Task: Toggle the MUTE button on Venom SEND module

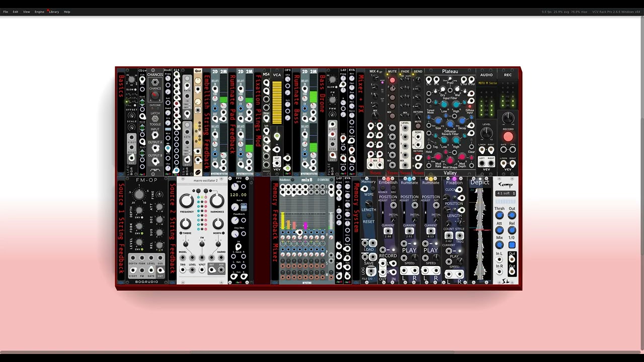Action: [418, 126]
